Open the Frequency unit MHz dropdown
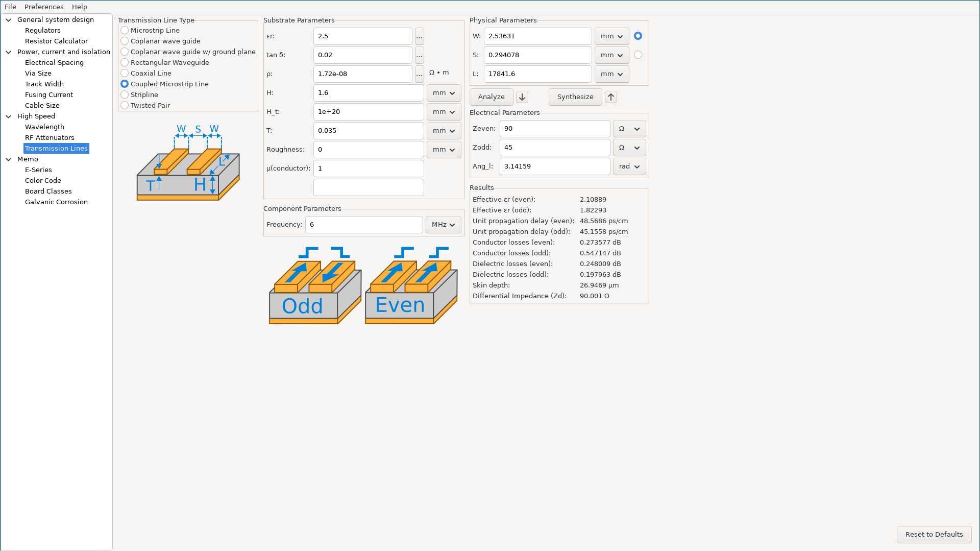This screenshot has height=551, width=980. point(443,225)
